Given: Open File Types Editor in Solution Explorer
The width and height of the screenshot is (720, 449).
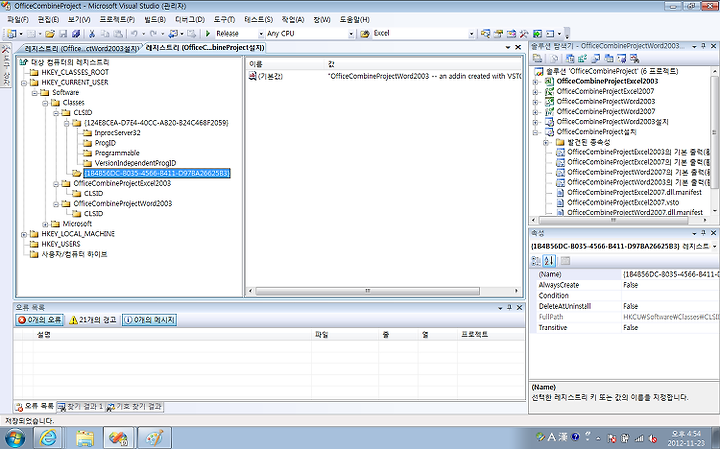Looking at the screenshot, I should (x=596, y=58).
